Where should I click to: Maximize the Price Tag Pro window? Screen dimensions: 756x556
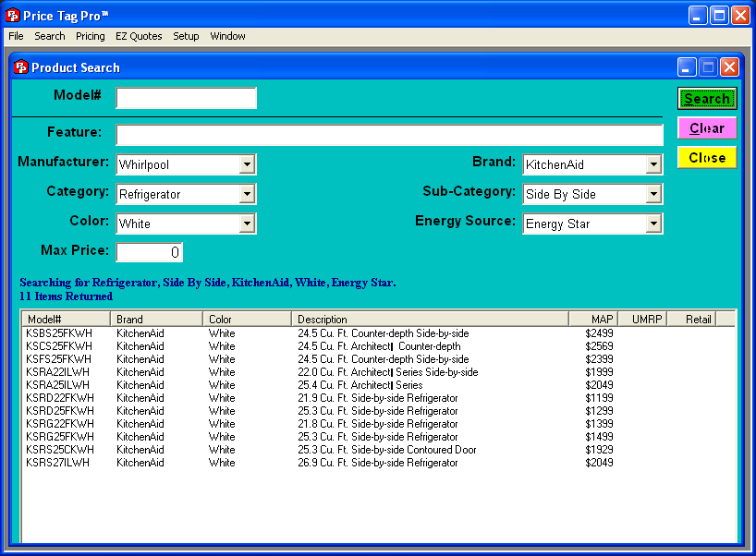tap(719, 16)
